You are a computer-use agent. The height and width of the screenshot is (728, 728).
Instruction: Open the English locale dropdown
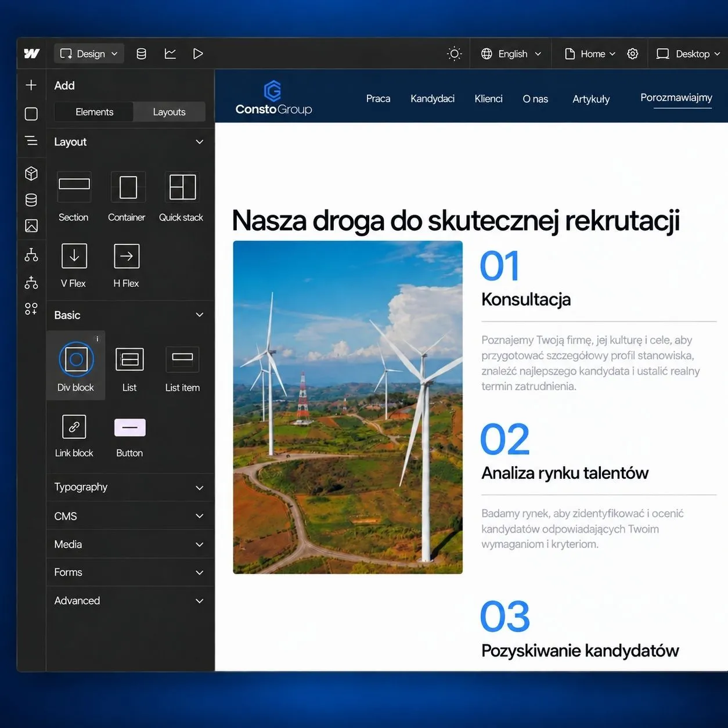(x=511, y=53)
